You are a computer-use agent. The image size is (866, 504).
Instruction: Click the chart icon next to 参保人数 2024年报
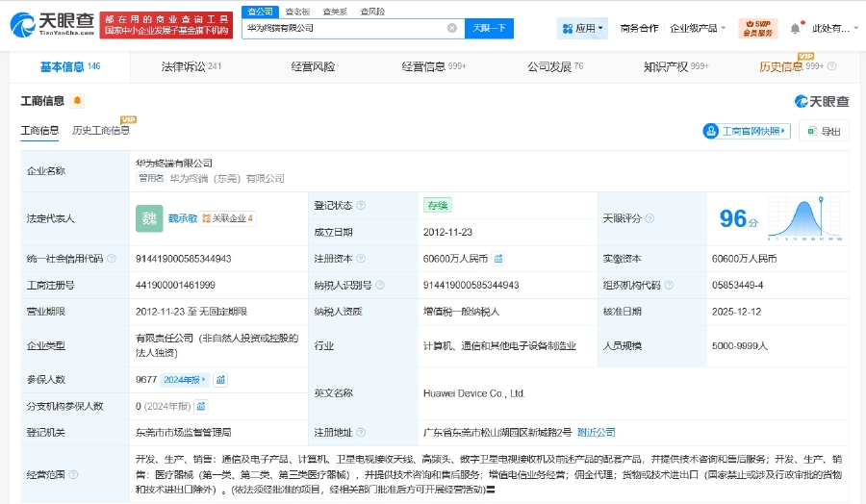click(x=220, y=380)
